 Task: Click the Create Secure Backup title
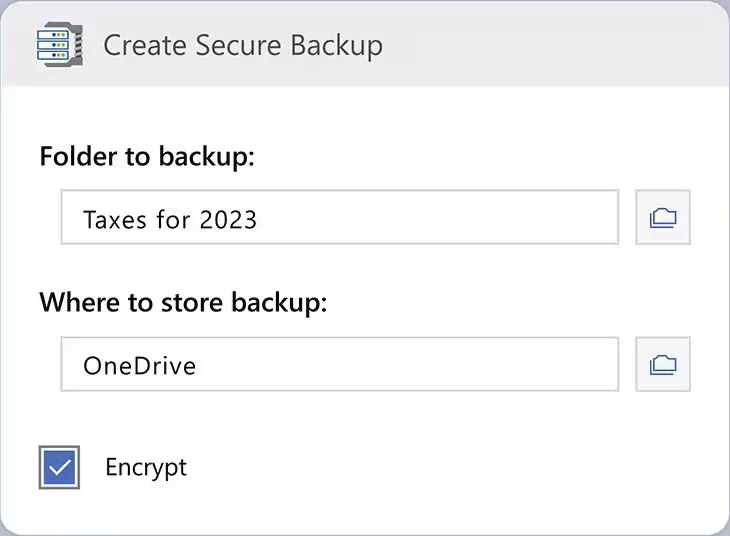click(243, 46)
